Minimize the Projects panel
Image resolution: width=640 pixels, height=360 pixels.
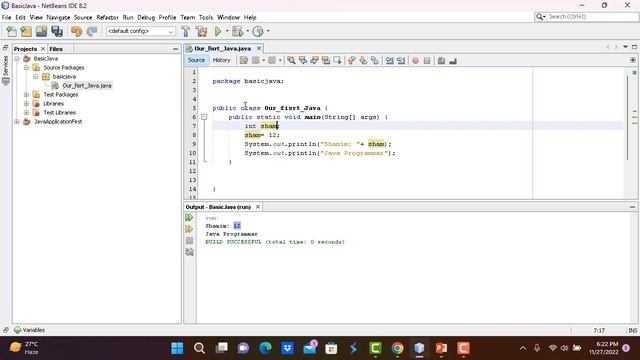[x=175, y=49]
